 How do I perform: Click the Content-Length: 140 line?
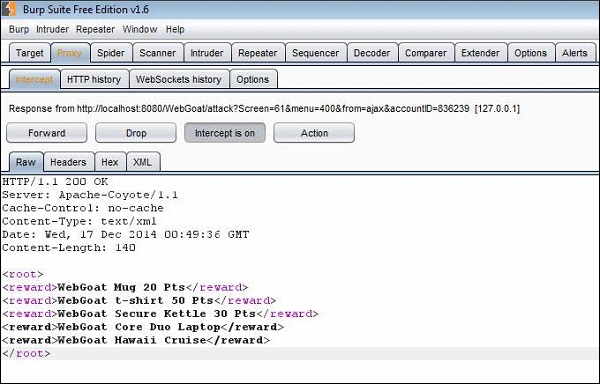[69, 248]
